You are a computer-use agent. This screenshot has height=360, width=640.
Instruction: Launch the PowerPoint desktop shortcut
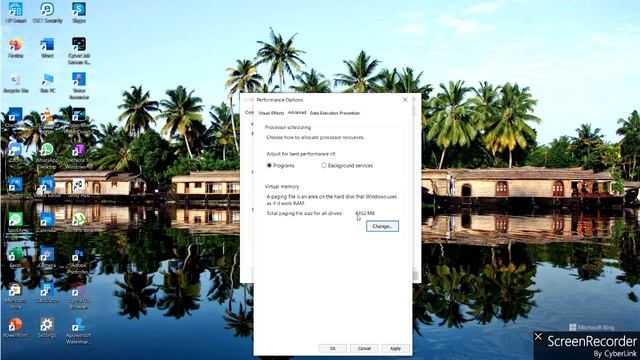point(16,328)
